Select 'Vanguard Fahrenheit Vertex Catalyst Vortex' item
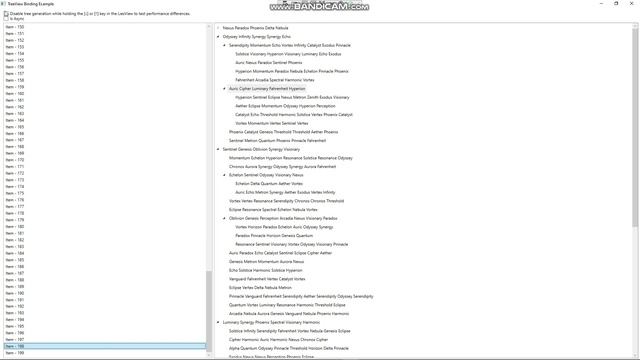 pyautogui.click(x=267, y=279)
